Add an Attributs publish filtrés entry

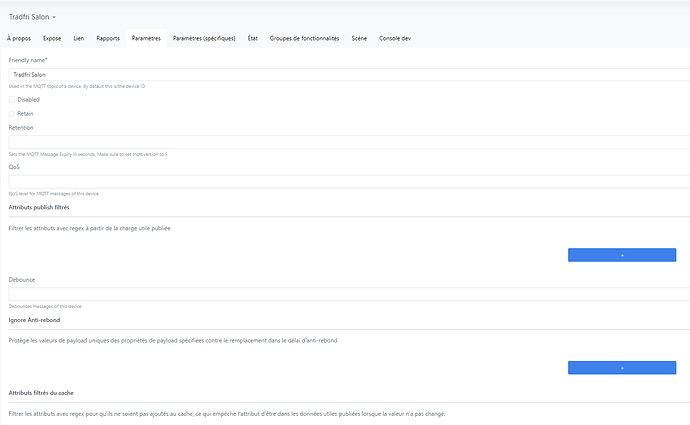tap(622, 255)
